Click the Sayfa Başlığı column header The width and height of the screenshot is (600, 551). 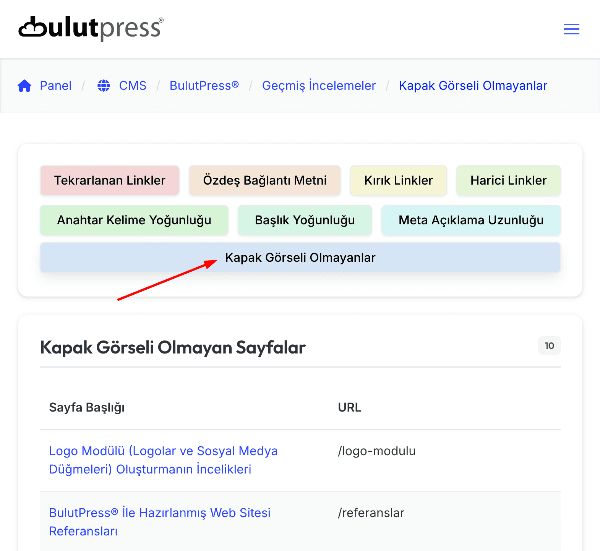click(x=87, y=408)
